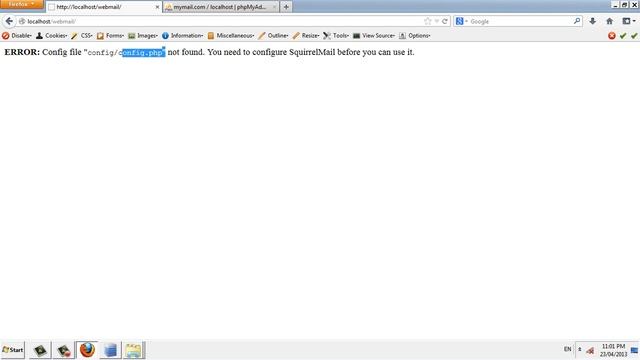Click the bold ERROR: text
Viewport: 640px width, 360px height.
(22, 52)
